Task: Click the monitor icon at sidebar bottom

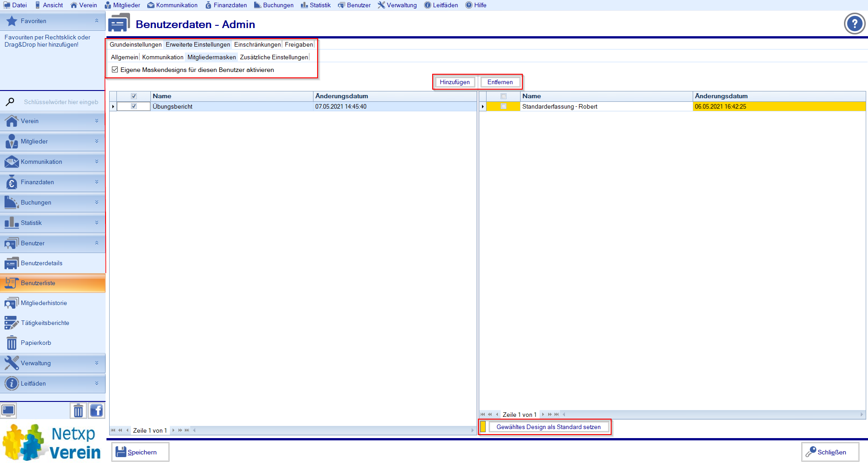Action: point(9,410)
